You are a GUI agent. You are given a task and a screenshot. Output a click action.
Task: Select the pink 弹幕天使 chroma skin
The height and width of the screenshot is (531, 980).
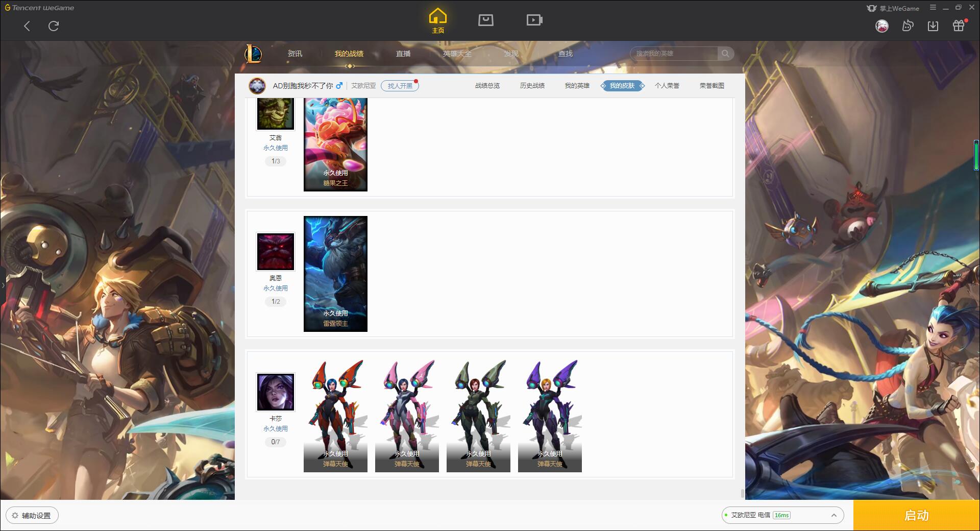[x=407, y=415]
